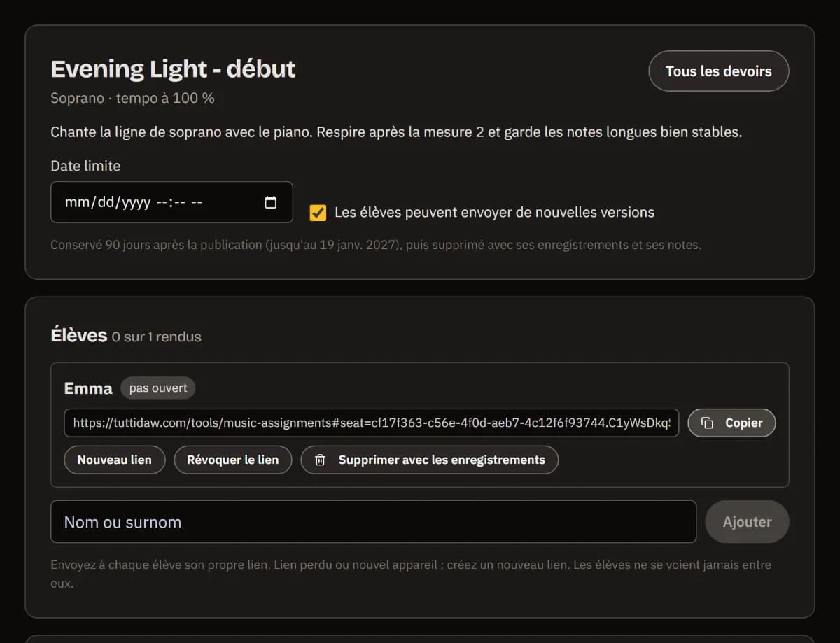This screenshot has height=643, width=840.
Task: Select Emma's seat link URL field
Action: [372, 423]
